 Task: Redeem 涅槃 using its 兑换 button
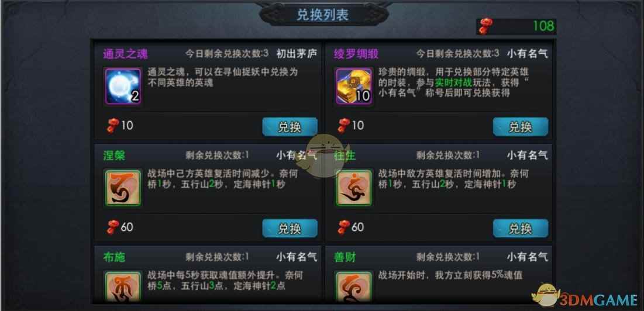(x=290, y=229)
